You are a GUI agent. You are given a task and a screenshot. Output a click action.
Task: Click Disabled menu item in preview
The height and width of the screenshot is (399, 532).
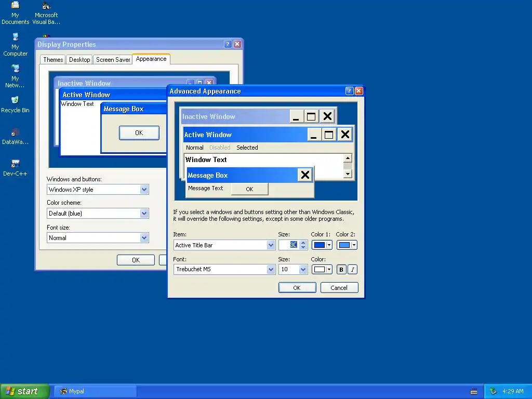pos(220,148)
